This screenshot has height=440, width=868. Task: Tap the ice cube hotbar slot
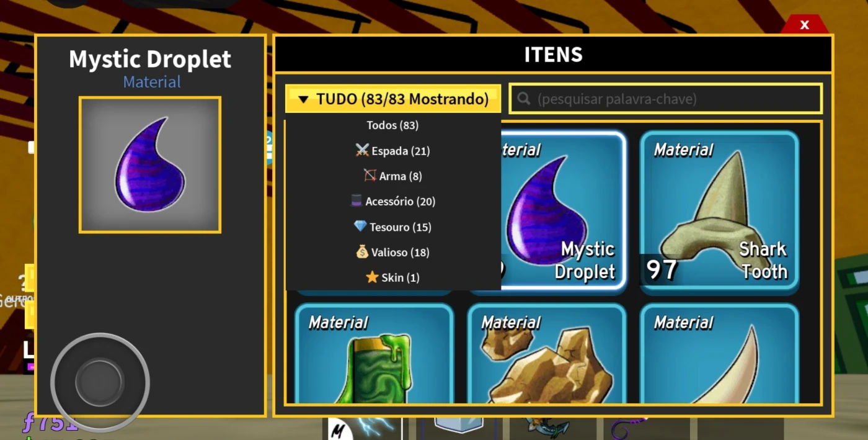tap(459, 425)
